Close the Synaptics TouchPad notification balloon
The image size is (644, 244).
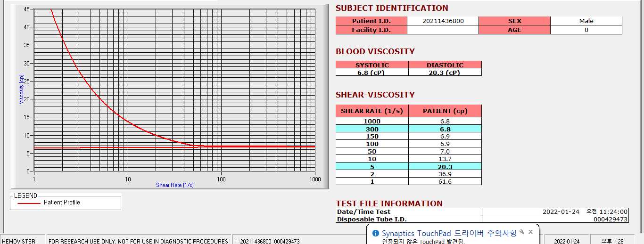530,232
